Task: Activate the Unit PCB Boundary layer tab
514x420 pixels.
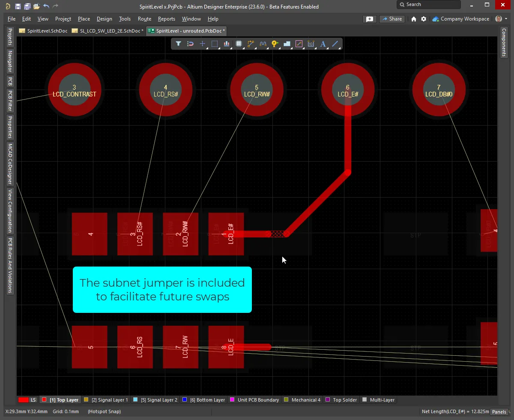Action: point(255,400)
